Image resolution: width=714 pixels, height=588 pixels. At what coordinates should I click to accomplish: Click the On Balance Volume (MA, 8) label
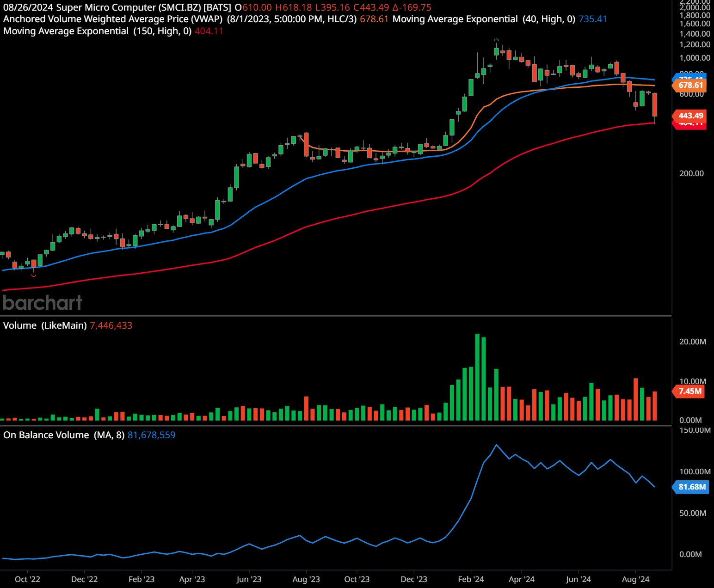point(64,435)
